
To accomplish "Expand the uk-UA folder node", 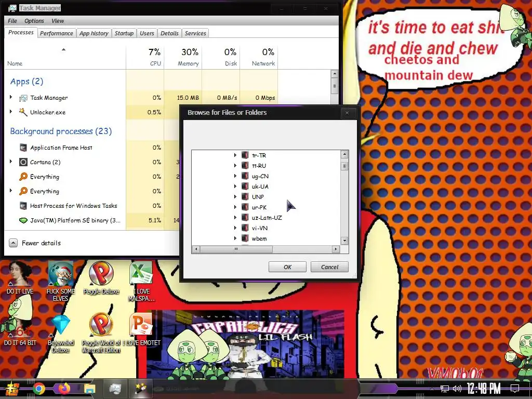I will pos(235,187).
